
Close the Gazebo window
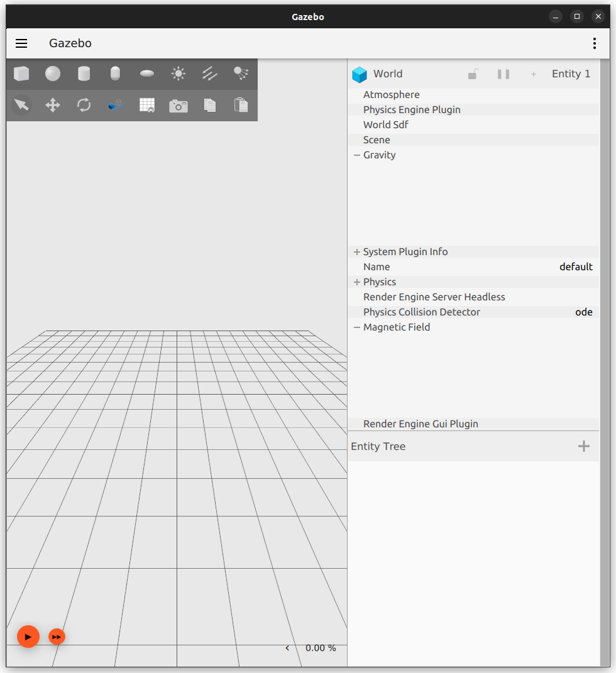click(598, 17)
